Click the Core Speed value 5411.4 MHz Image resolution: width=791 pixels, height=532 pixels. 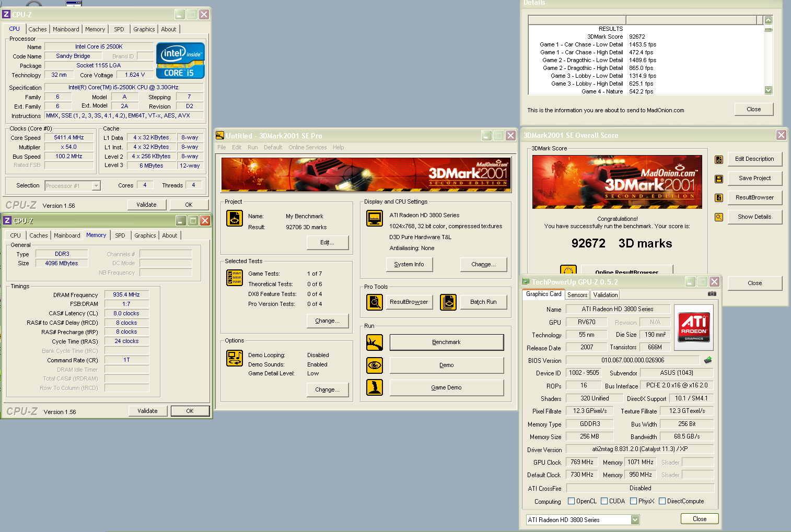pos(69,138)
